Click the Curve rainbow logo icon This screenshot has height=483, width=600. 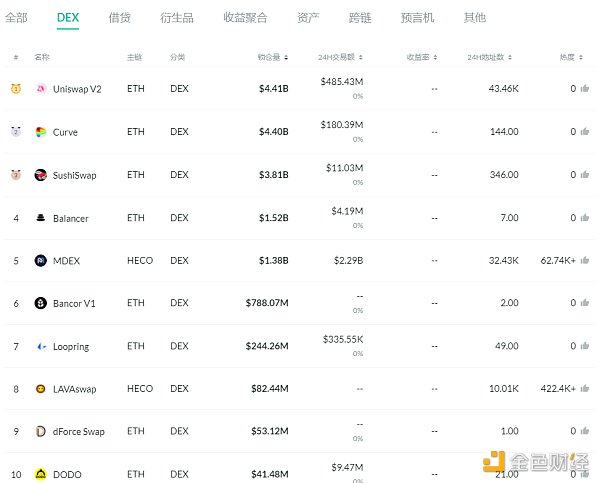(x=41, y=132)
